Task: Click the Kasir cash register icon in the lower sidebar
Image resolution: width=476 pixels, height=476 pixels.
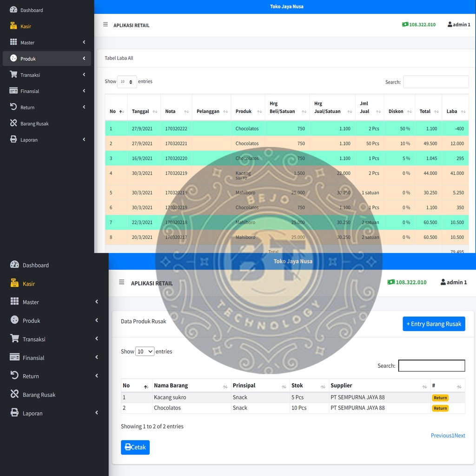Action: [15, 284]
